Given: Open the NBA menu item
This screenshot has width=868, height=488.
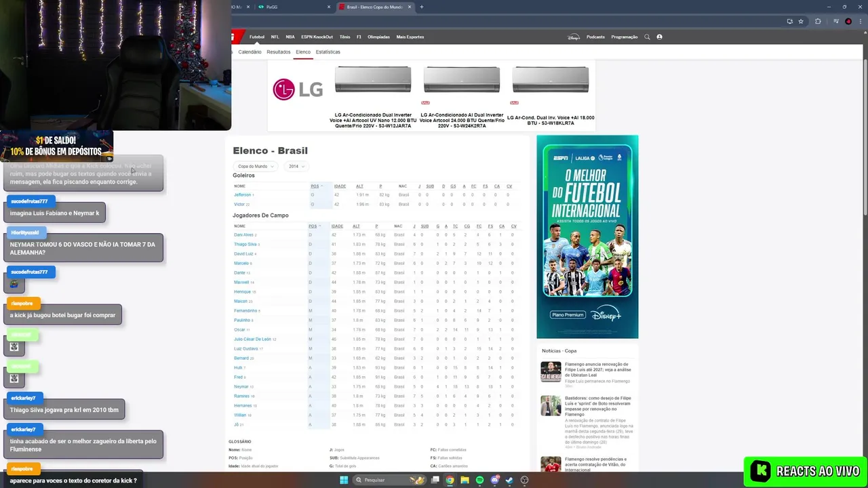Looking at the screenshot, I should [290, 37].
